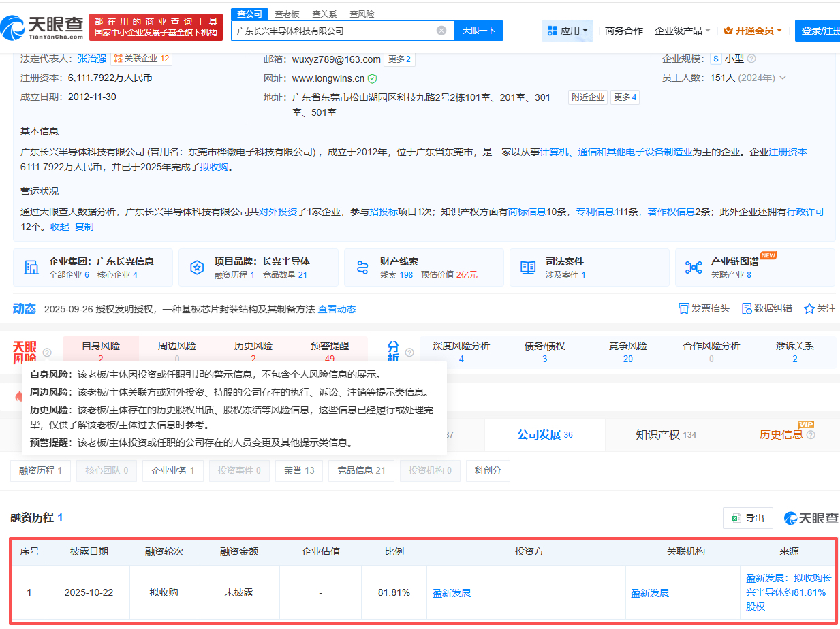Open the 企业级产品 dropdown
The width and height of the screenshot is (840, 629).
click(x=682, y=31)
